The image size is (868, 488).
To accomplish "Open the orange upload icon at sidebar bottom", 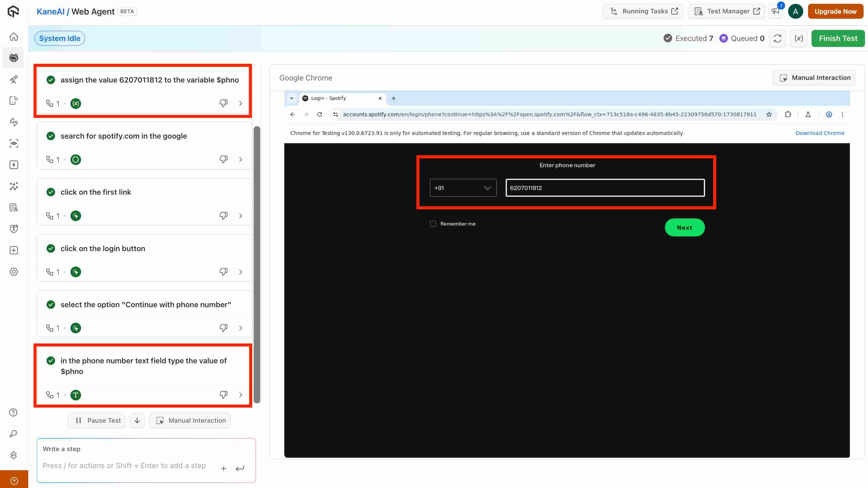I will click(x=14, y=481).
